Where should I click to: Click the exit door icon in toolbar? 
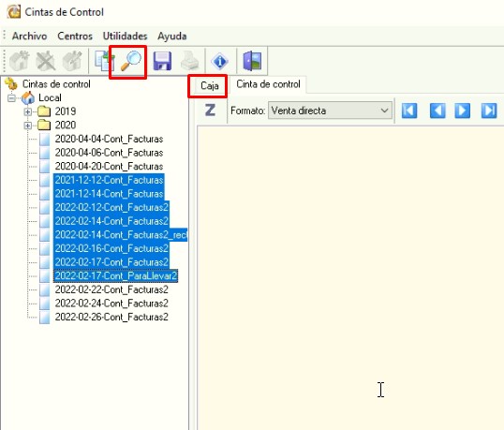[252, 61]
